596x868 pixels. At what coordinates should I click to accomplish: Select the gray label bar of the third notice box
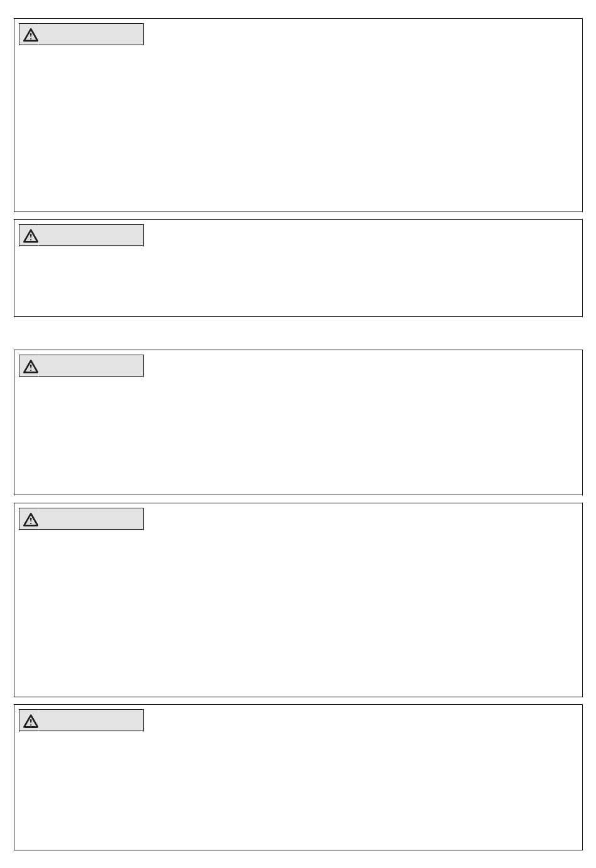82,366
